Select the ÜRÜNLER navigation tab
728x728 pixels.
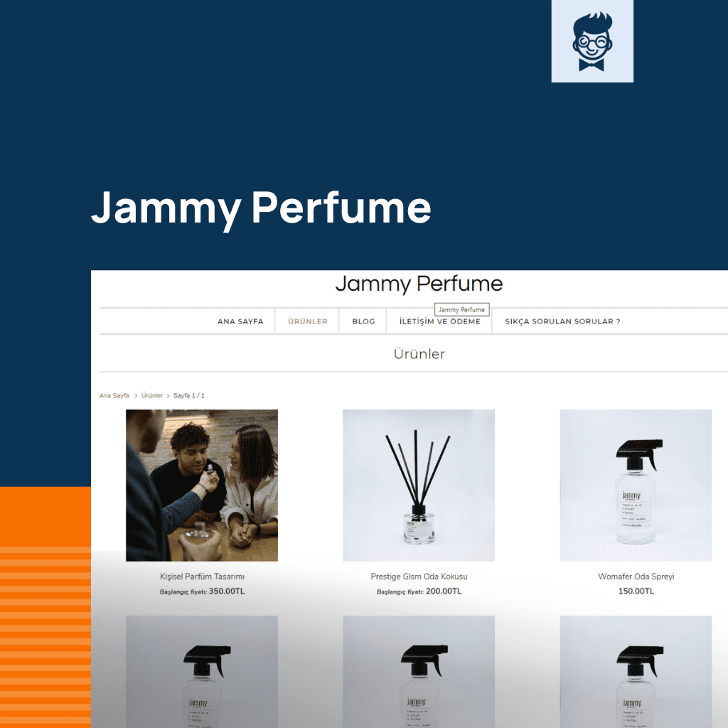click(307, 321)
